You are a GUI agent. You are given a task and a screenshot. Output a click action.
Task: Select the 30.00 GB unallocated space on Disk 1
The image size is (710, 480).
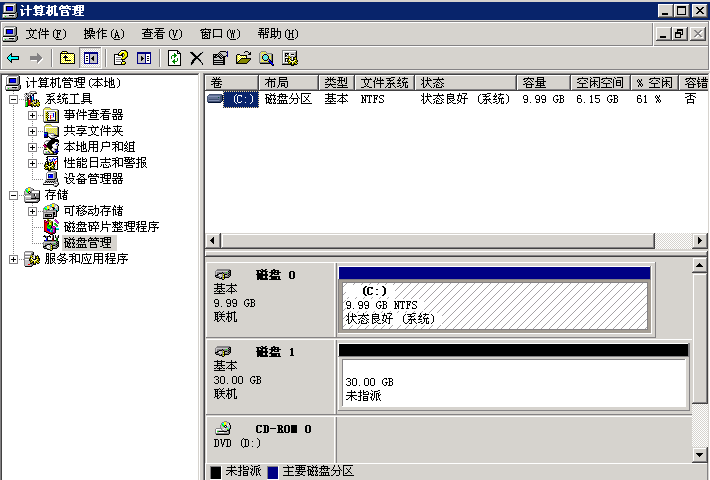click(513, 383)
